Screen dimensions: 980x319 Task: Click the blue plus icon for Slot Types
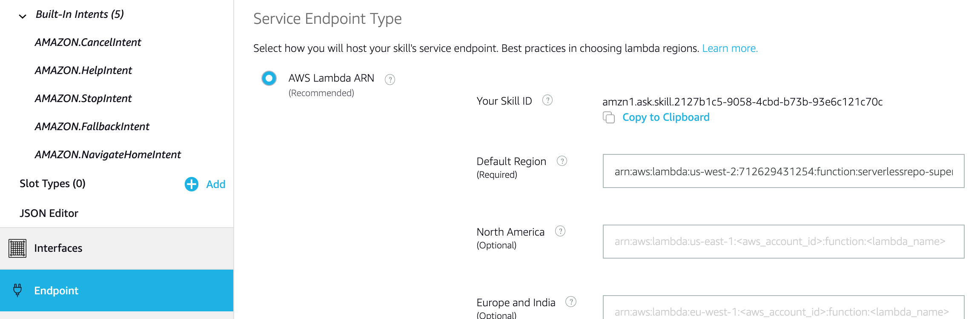pos(192,184)
